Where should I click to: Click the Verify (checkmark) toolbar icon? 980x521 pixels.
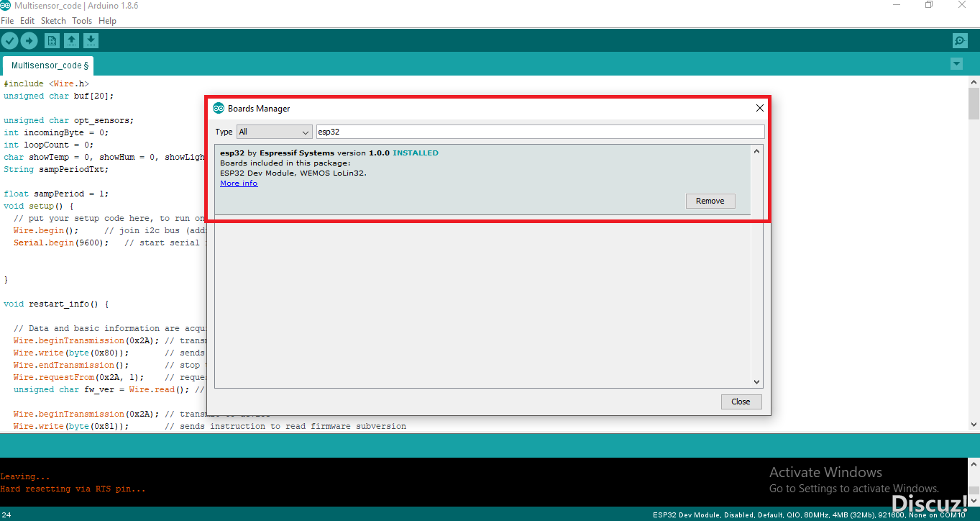tap(9, 41)
